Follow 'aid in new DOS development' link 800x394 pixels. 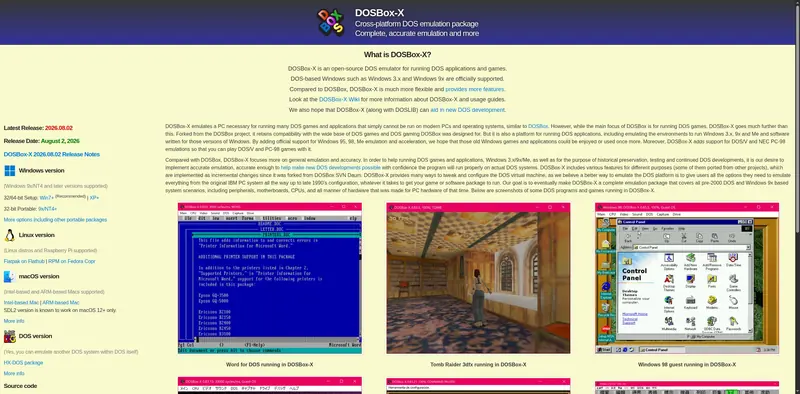tap(467, 110)
